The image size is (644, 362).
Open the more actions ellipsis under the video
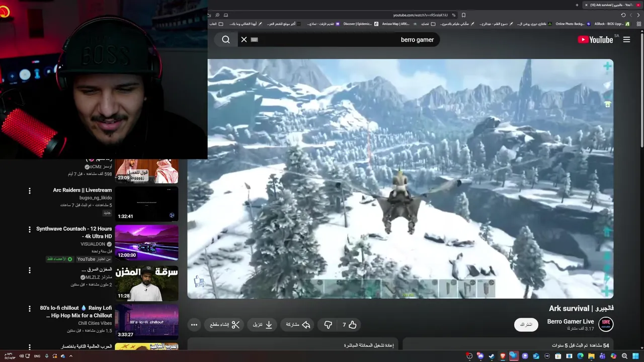194,325
